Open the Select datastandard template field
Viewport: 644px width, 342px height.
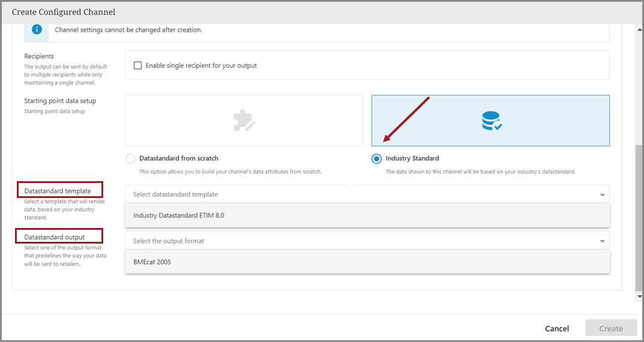coord(360,194)
